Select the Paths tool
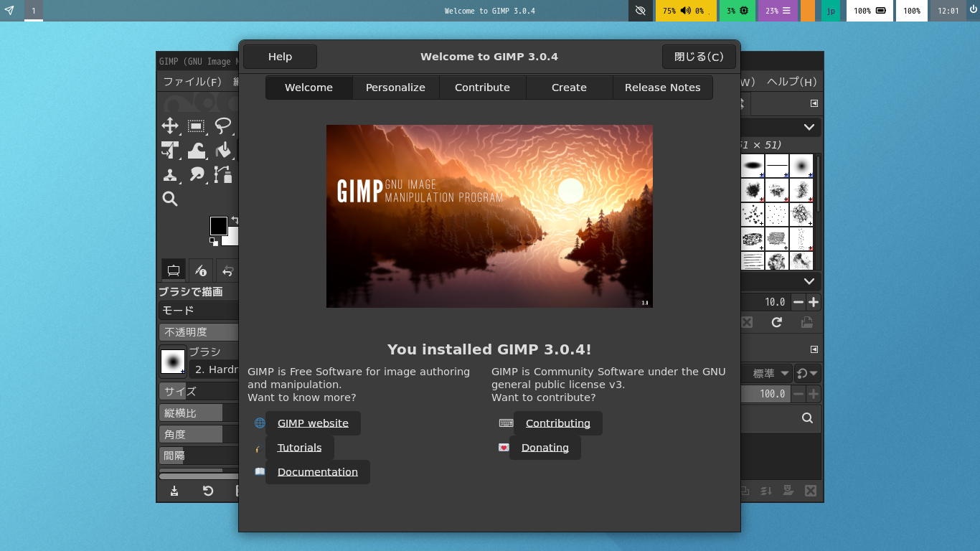The image size is (980, 551). click(223, 174)
